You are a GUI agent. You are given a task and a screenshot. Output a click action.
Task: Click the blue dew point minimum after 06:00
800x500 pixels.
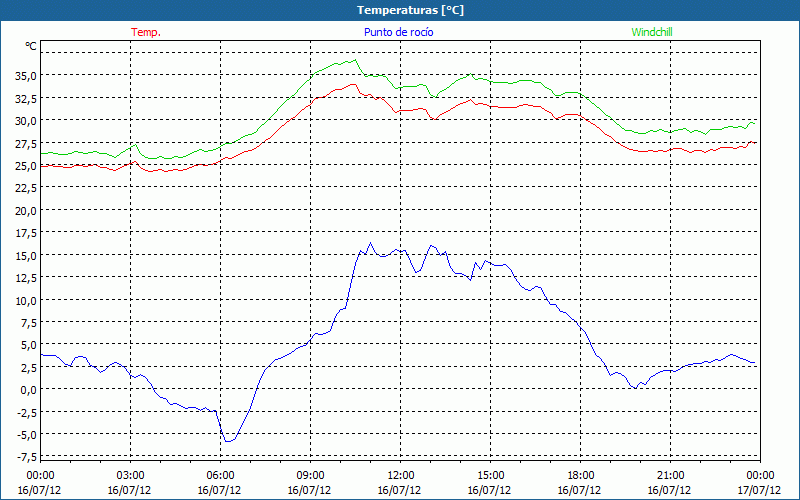229,441
